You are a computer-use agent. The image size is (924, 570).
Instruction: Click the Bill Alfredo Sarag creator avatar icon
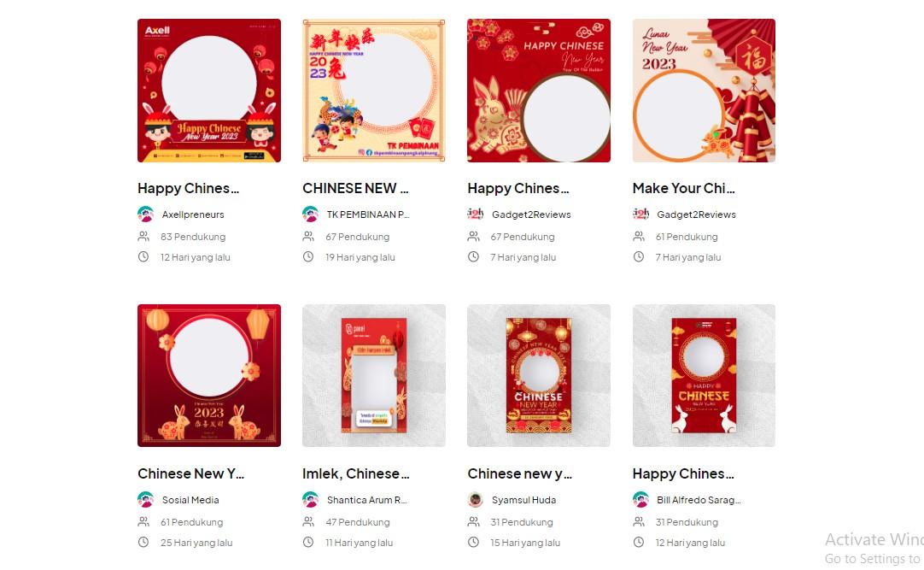point(640,499)
